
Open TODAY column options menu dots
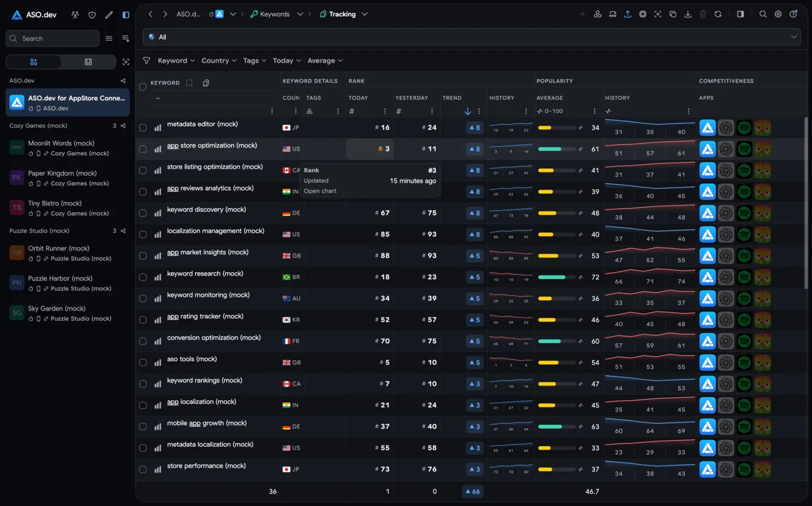click(x=385, y=112)
